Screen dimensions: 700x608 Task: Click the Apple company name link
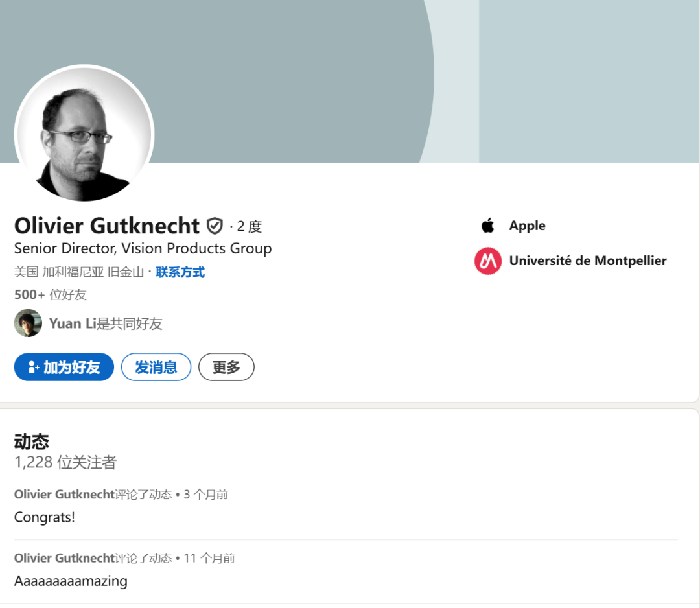pyautogui.click(x=527, y=226)
